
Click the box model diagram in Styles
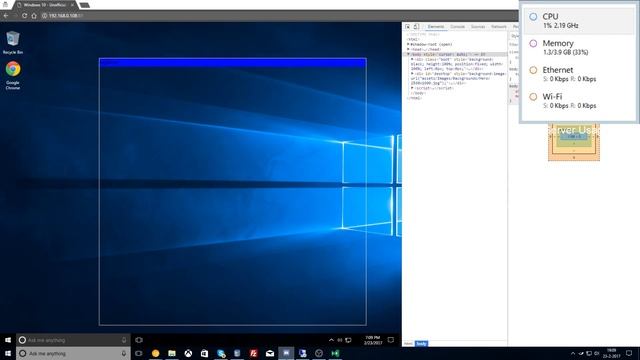(x=574, y=142)
